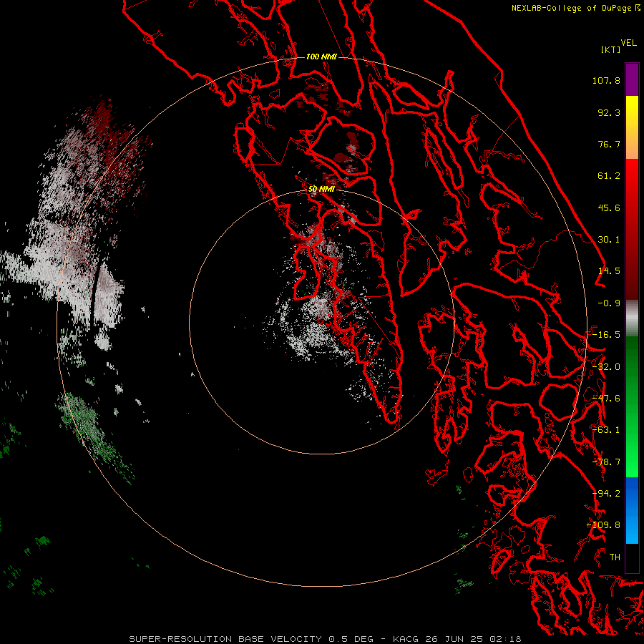The height and width of the screenshot is (644, 644).
Task: Click the NEXLAB-College of DuPage credit text
Action: (571, 8)
